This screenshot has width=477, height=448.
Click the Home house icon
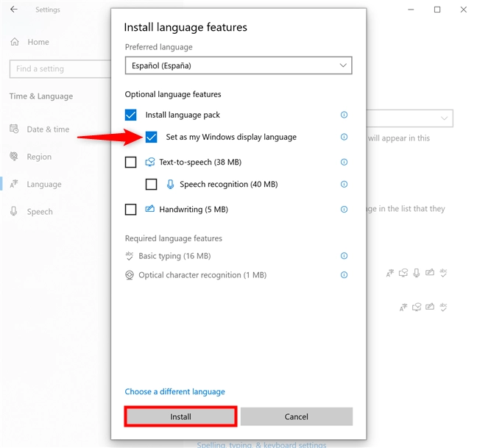(x=15, y=42)
